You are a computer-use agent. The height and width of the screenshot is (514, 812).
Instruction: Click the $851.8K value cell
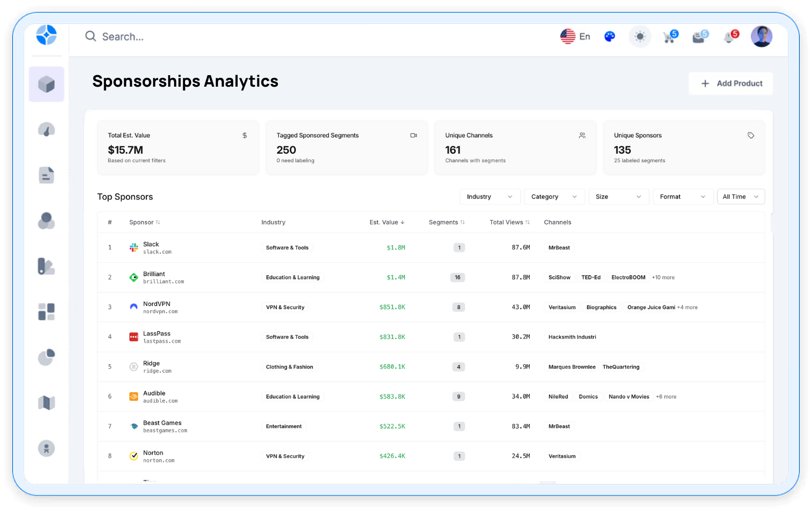(392, 307)
